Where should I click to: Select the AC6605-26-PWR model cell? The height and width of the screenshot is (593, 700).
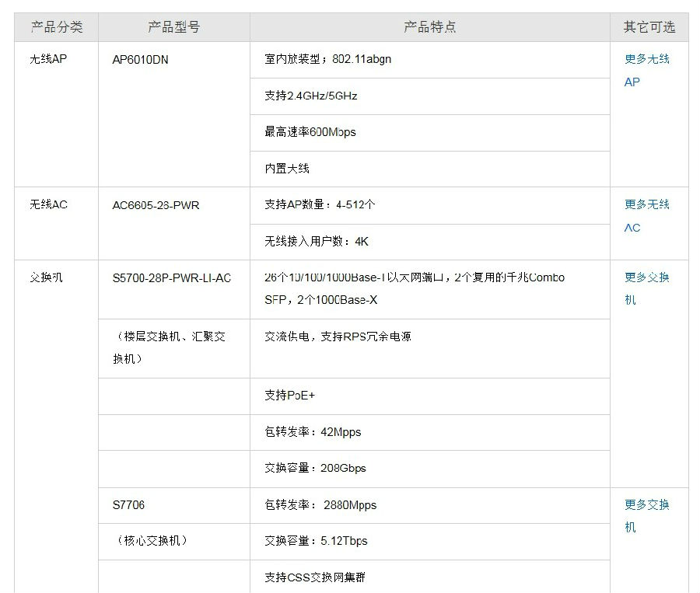tap(156, 205)
